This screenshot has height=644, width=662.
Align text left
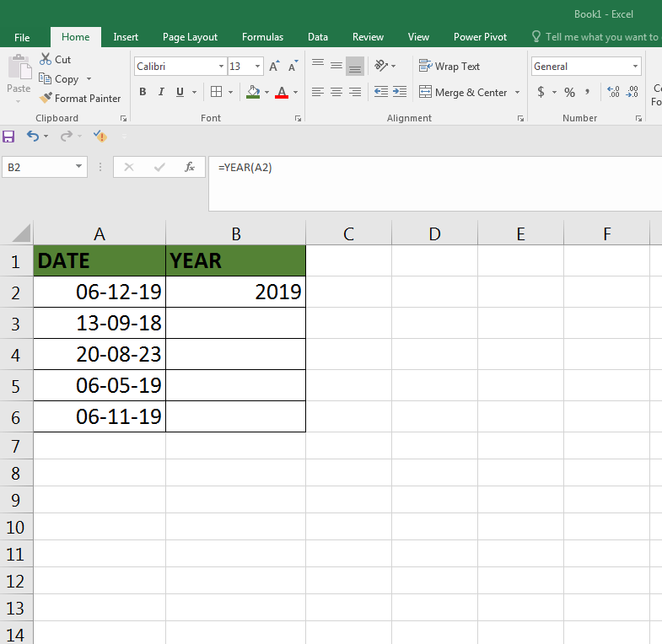[x=318, y=92]
